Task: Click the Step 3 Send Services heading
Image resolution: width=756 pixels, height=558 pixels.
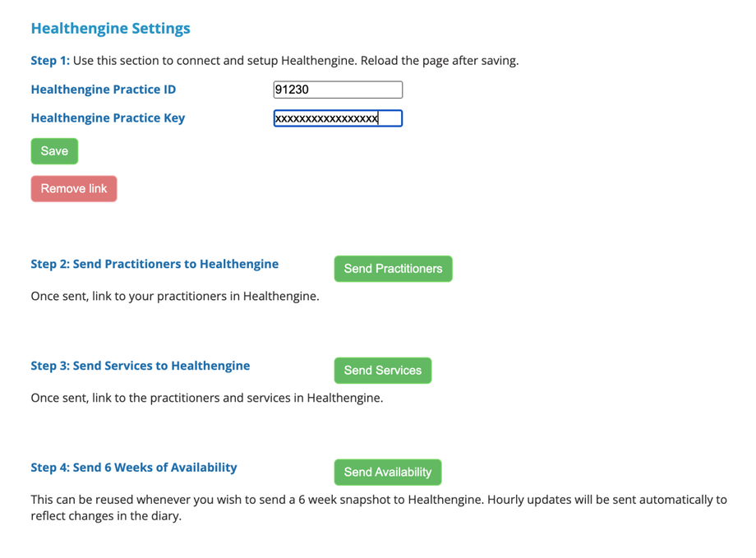Action: coord(141,366)
